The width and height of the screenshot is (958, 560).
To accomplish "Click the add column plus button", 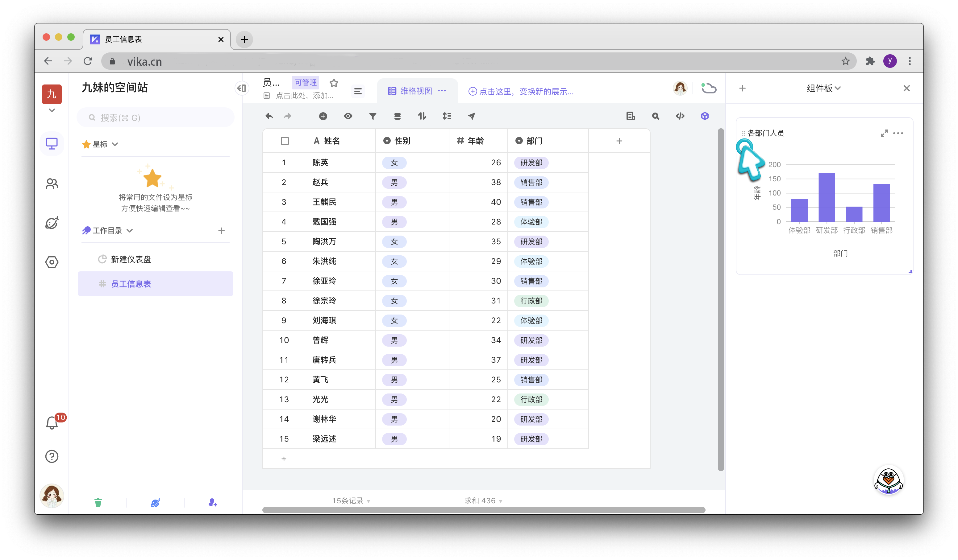I will [x=619, y=141].
